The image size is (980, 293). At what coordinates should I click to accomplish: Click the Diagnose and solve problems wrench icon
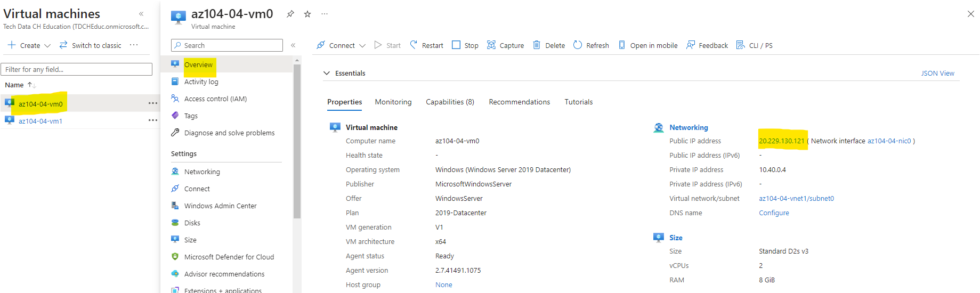coord(175,133)
